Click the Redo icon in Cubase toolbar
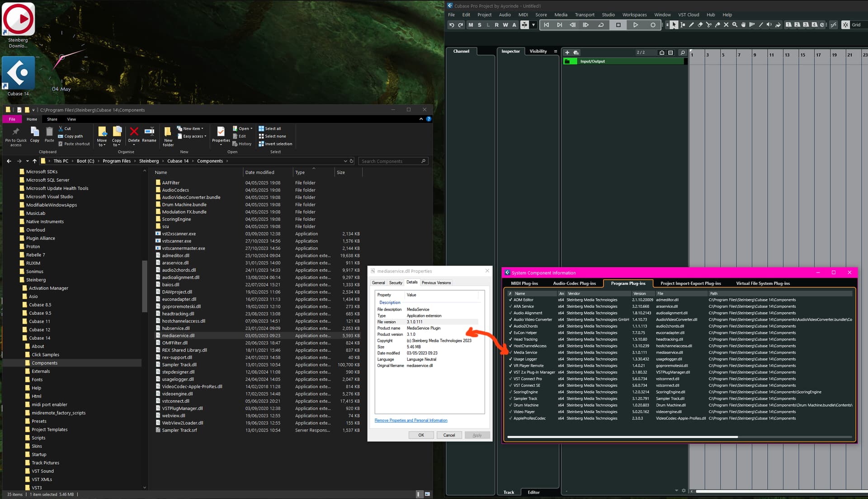This screenshot has width=868, height=499. coord(460,25)
